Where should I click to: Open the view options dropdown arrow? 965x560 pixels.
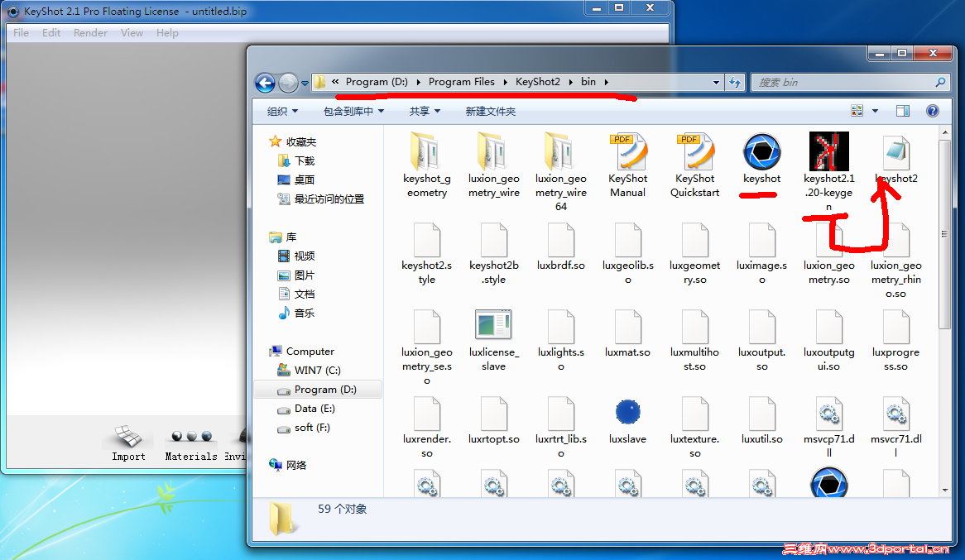(875, 111)
